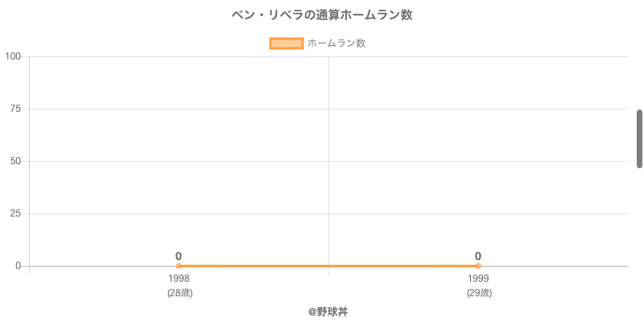Viewport: 644px width, 322px height.
Task: Click the 0 value label above 1999
Action: pyautogui.click(x=478, y=256)
